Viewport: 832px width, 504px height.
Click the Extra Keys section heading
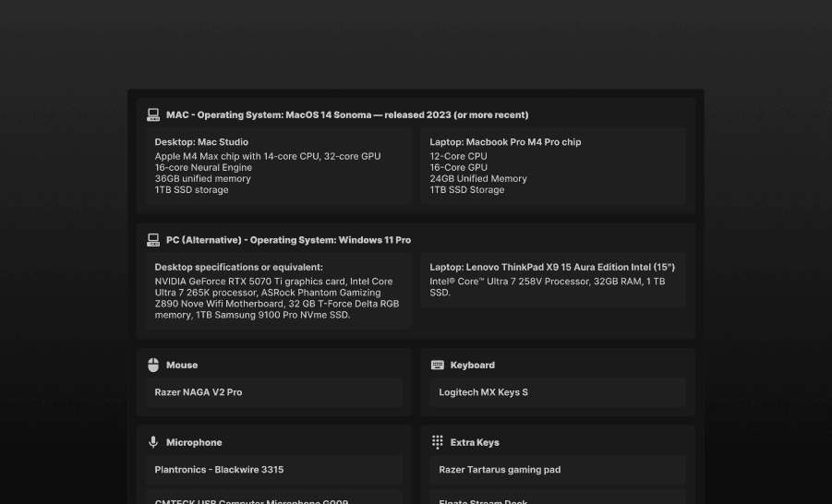coord(475,442)
